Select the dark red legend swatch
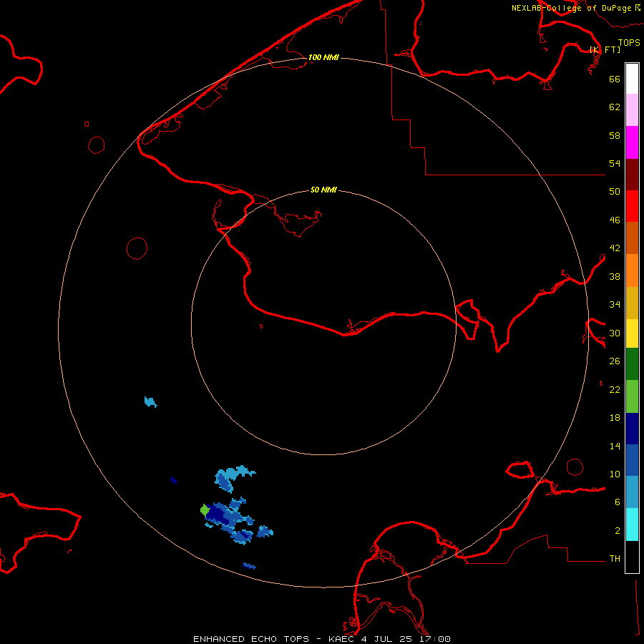Screen dimensions: 644x644 [632, 174]
